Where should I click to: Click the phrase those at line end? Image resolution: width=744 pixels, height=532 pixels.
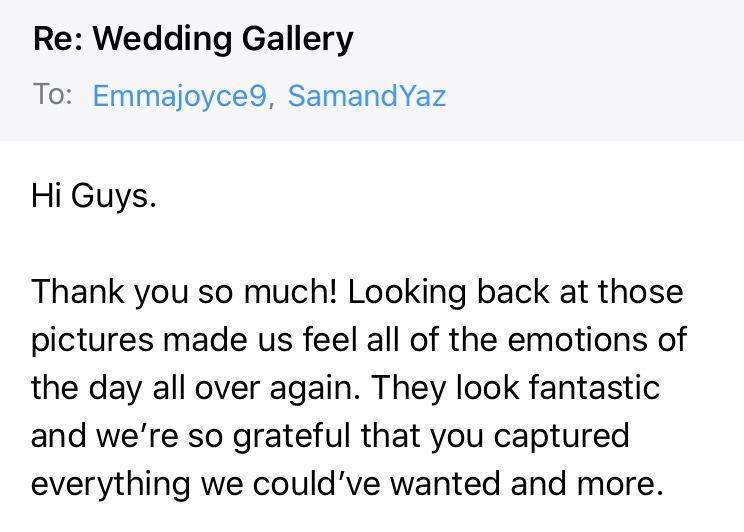pos(641,291)
